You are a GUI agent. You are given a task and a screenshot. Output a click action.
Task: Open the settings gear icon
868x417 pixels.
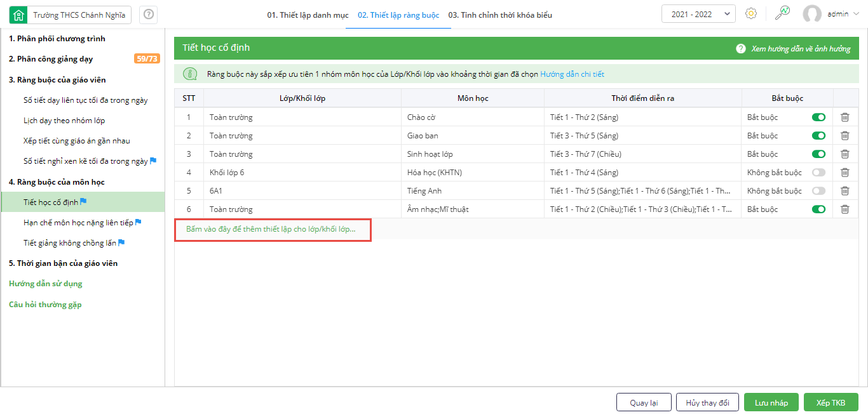click(x=751, y=13)
